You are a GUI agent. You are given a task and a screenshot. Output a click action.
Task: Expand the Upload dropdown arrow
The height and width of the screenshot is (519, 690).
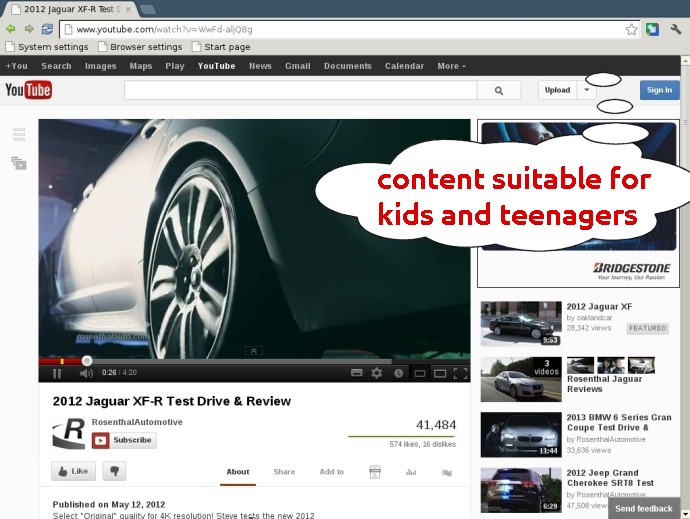tap(586, 90)
